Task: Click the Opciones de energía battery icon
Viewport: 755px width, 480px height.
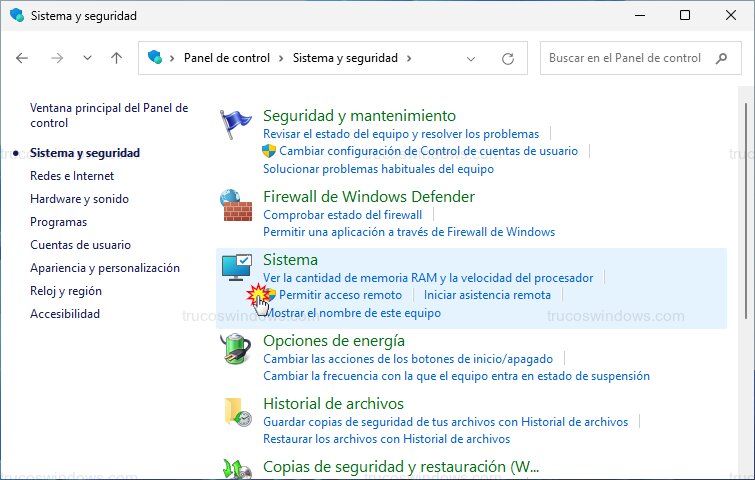Action: (x=235, y=349)
